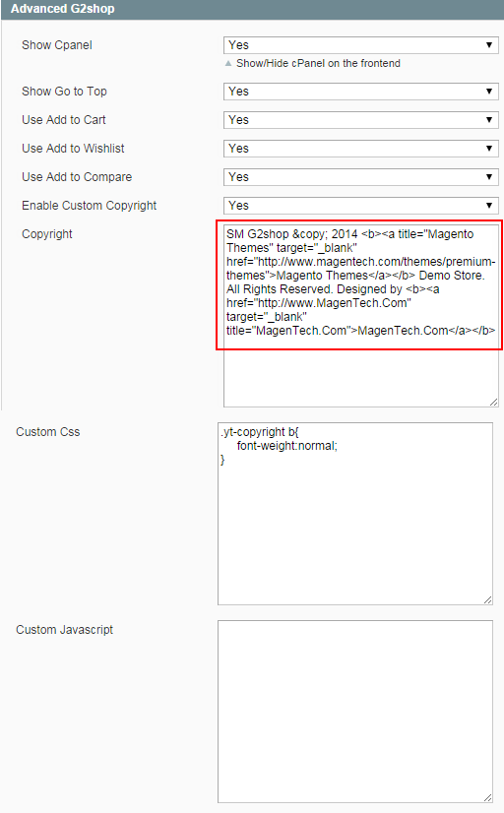504x813 pixels.
Task: Click the arrow on Show Go to Top select
Action: coord(489,92)
